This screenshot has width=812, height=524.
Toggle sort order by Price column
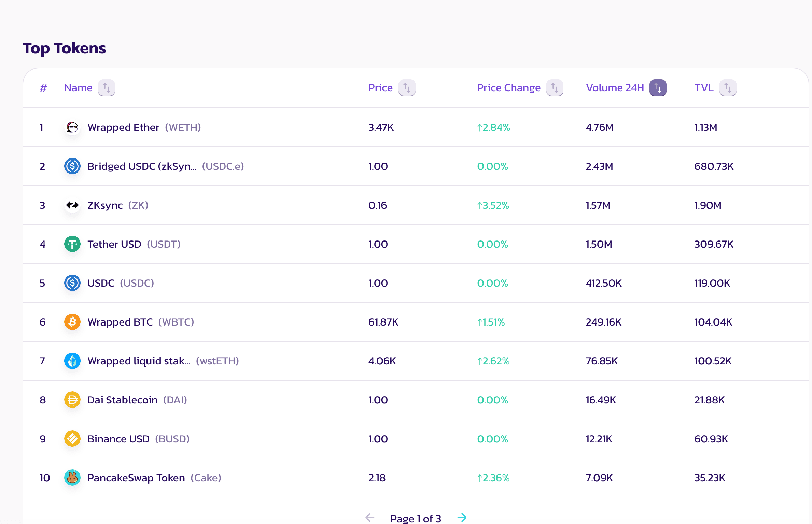(x=407, y=88)
